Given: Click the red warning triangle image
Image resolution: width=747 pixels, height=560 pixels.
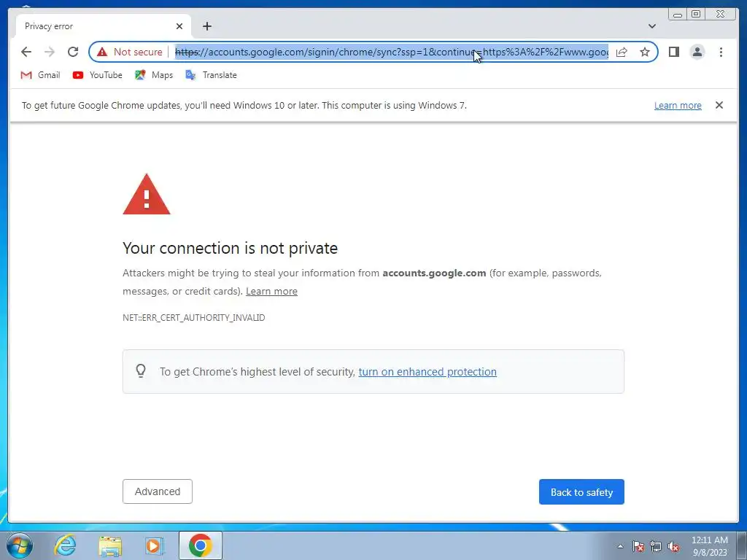Looking at the screenshot, I should (x=146, y=195).
